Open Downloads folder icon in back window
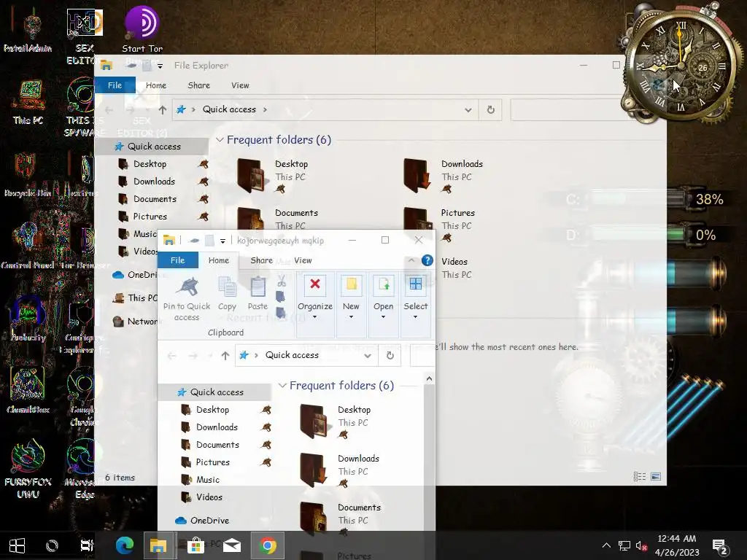Viewport: 747px width, 560px height. pos(417,175)
